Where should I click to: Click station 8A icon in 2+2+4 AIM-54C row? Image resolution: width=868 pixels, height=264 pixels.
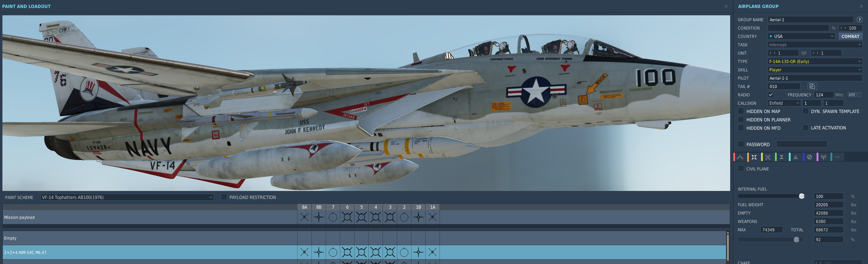point(304,252)
